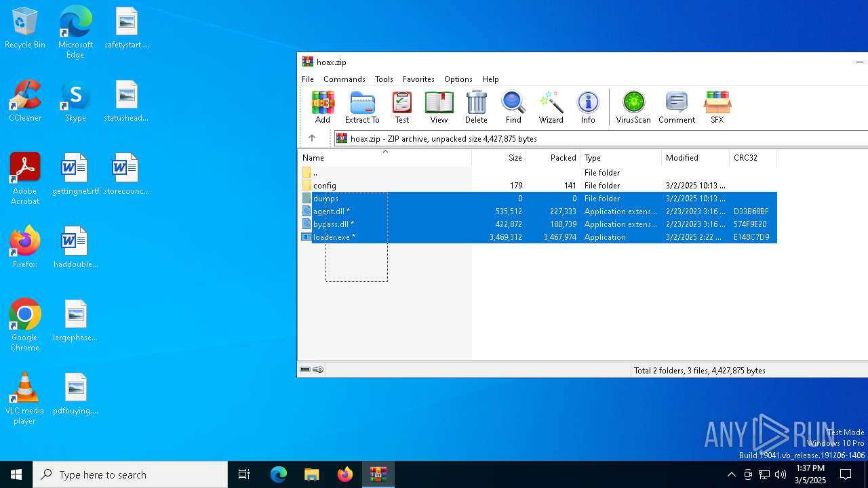Sort file list by Type column
This screenshot has width=868, height=488.
(621, 158)
